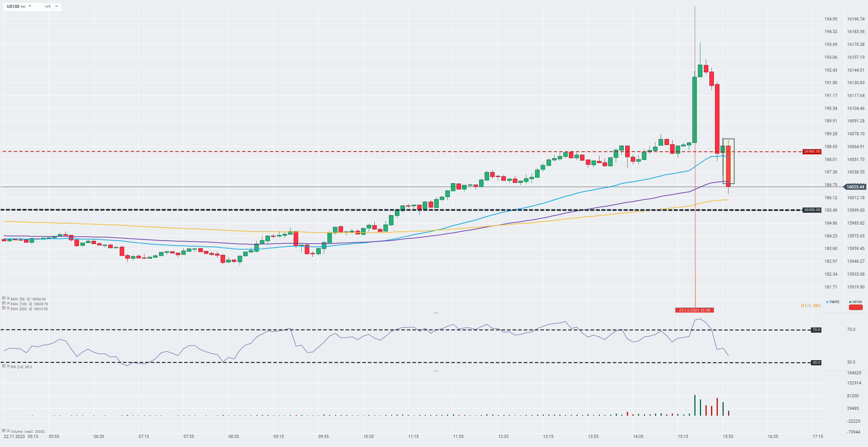Click the red button under US100 legend
Screen dimensions: 868x447
pyautogui.click(x=855, y=307)
